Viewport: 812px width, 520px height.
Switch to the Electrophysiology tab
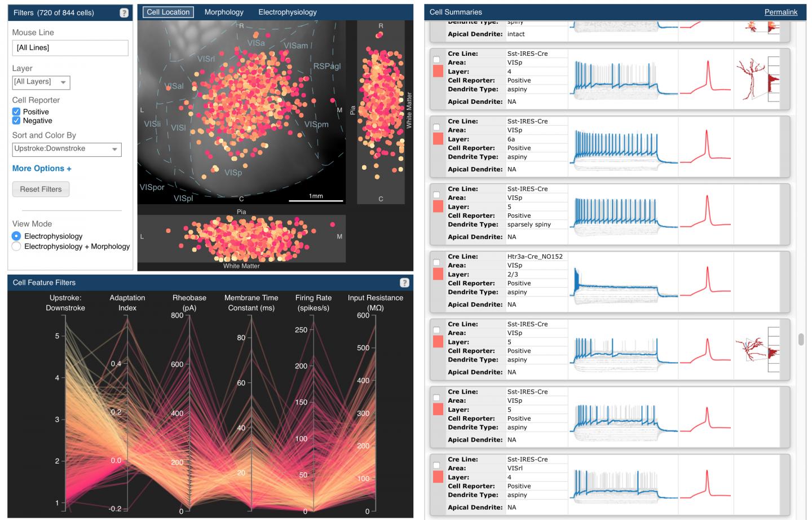pyautogui.click(x=288, y=11)
